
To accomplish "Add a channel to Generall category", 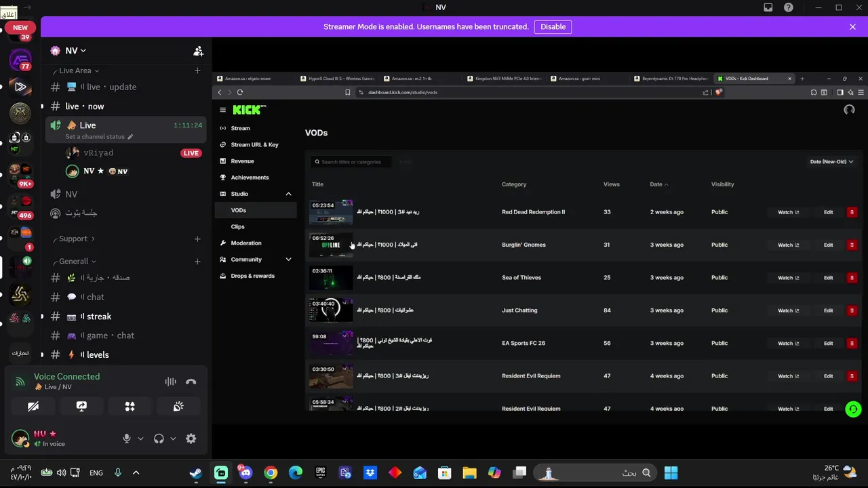I will coord(197,261).
